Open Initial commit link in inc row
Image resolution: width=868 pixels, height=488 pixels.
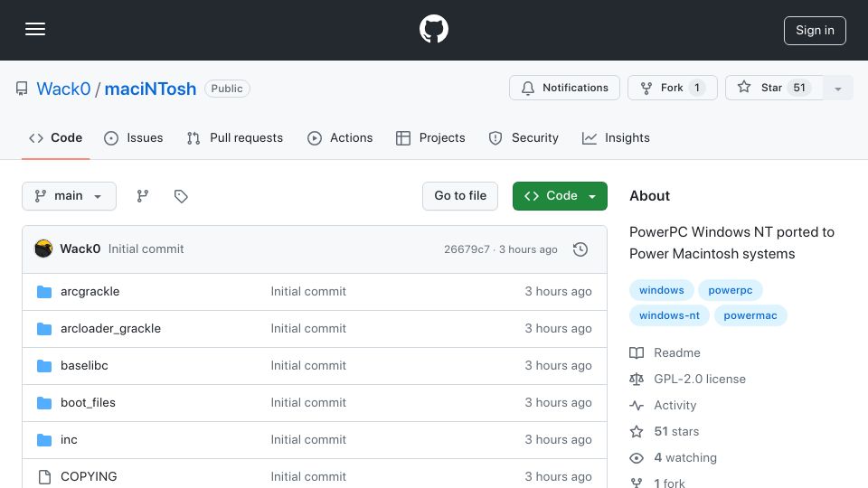pyautogui.click(x=308, y=440)
